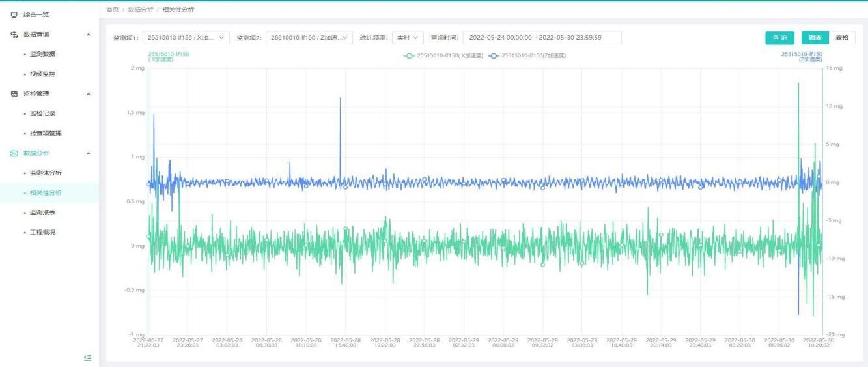This screenshot has width=868, height=367.
Task: Click the 查询时间 date range field
Action: tap(542, 38)
